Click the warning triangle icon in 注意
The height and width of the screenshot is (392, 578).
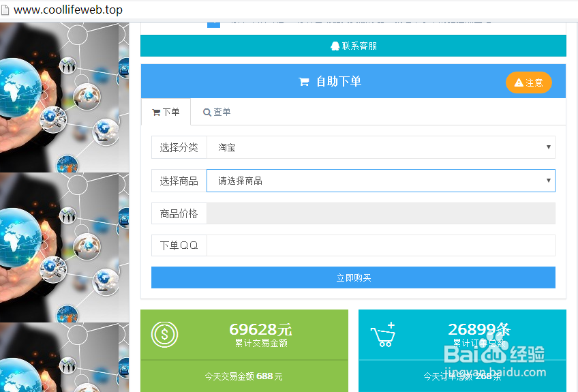point(519,82)
